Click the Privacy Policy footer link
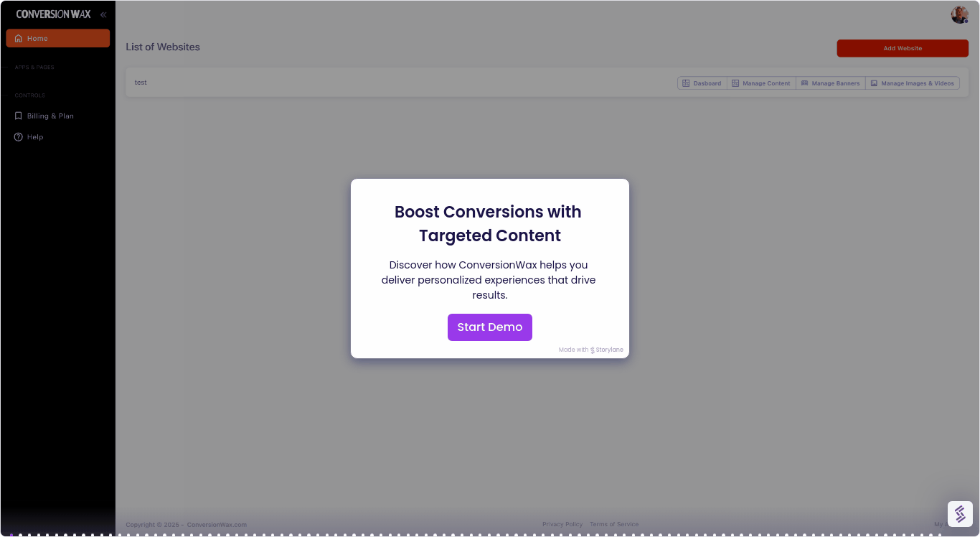 pos(562,524)
